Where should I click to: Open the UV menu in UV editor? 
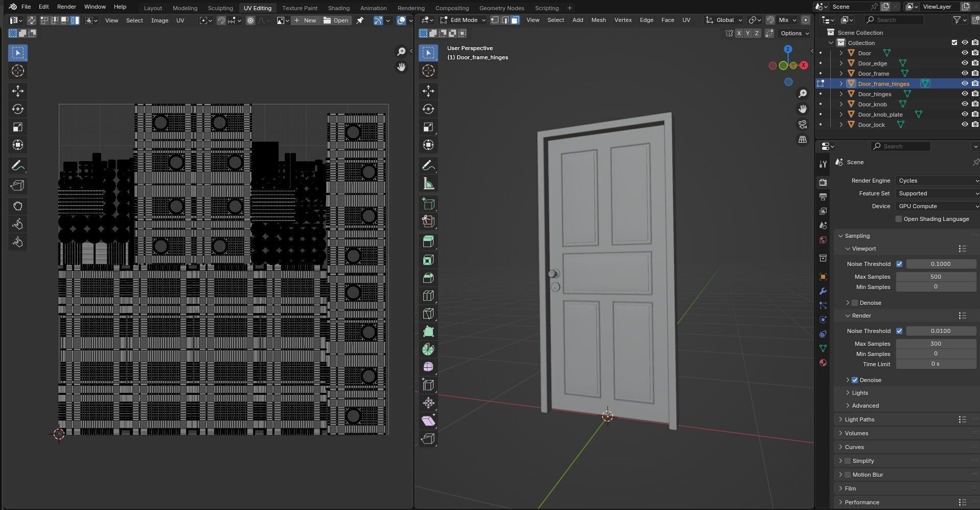(180, 20)
